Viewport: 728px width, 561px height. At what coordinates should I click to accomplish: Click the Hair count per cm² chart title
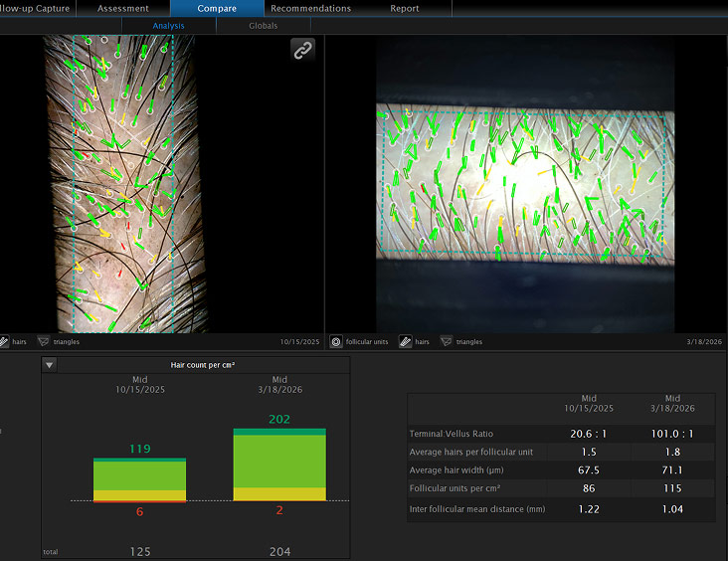203,365
